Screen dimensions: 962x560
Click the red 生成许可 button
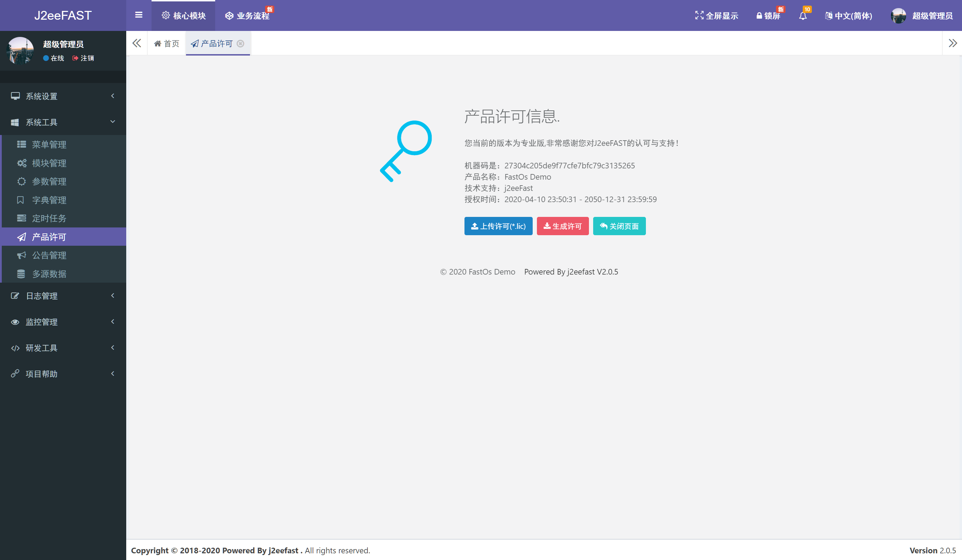(x=562, y=226)
